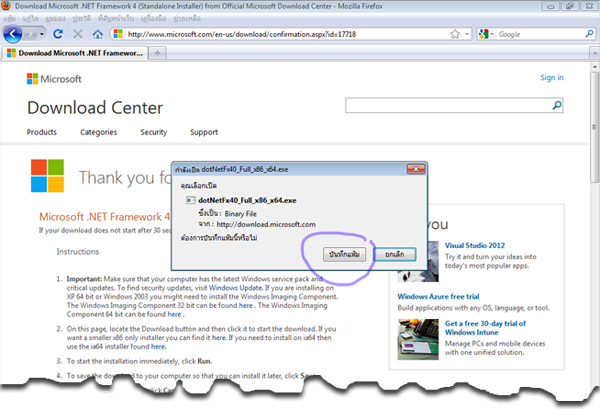The height and width of the screenshot is (409, 600).
Task: Go back using the browser back arrow
Action: pos(13,34)
